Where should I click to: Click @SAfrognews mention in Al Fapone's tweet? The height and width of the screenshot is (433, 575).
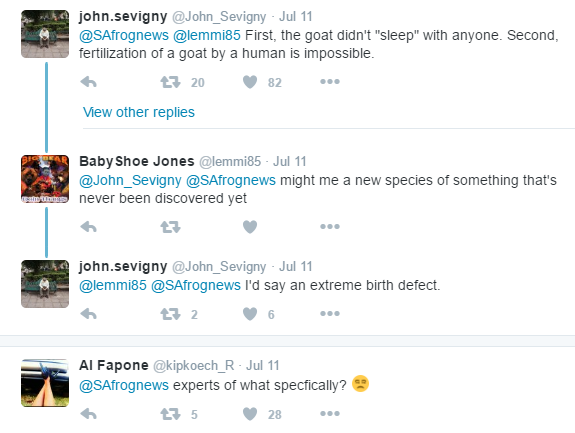coord(124,385)
